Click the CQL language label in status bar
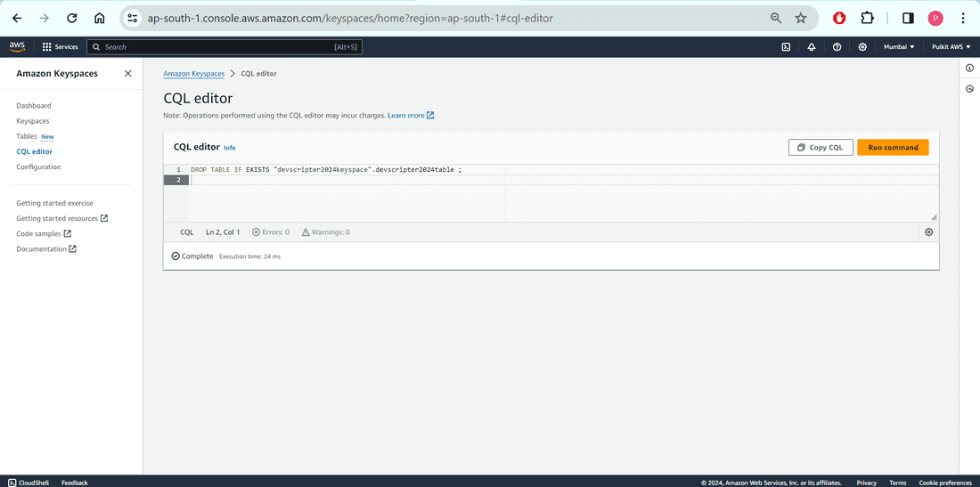The image size is (980, 487). (187, 232)
